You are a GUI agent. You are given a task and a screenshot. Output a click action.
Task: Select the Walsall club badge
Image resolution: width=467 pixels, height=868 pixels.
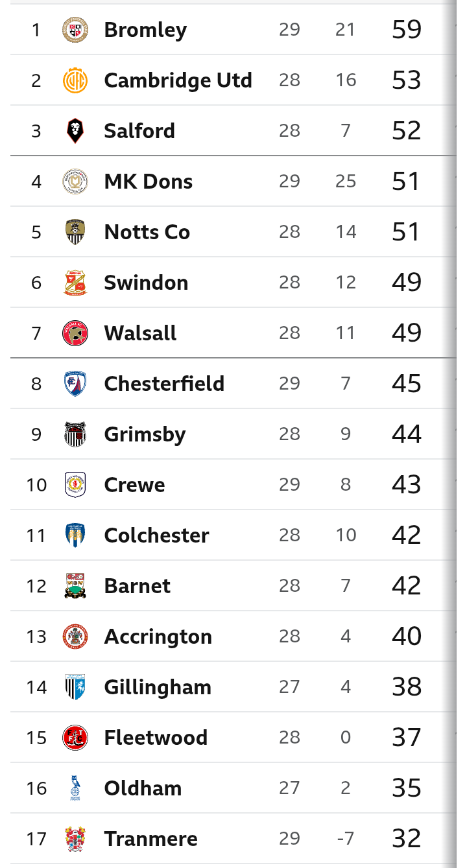(x=75, y=333)
